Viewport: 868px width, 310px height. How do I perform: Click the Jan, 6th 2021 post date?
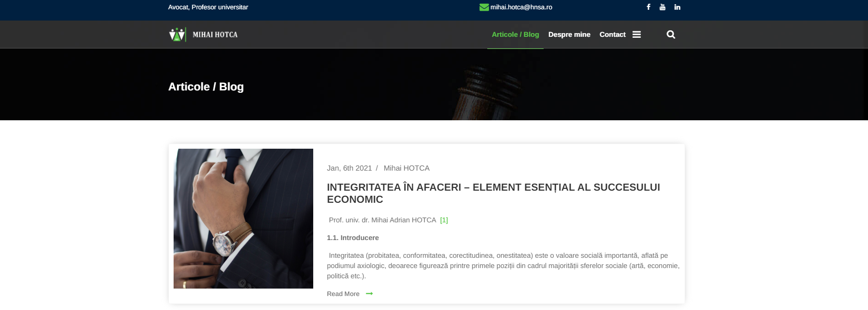[349, 168]
